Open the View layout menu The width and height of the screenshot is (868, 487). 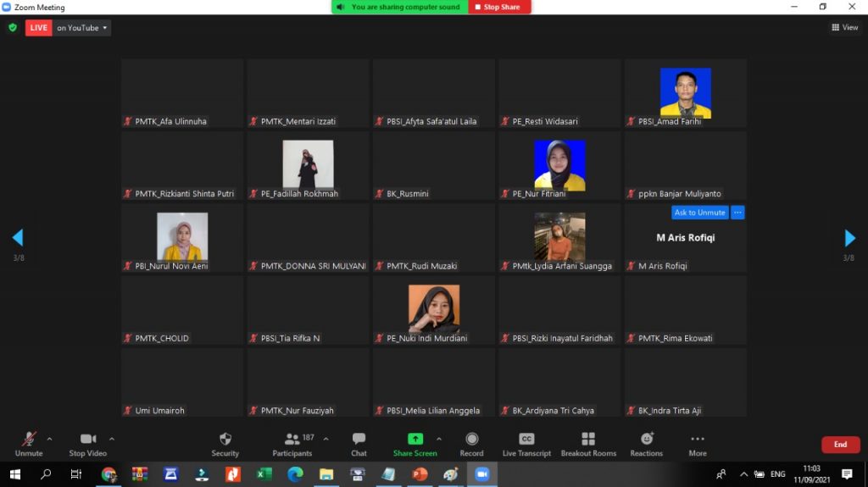coord(845,28)
